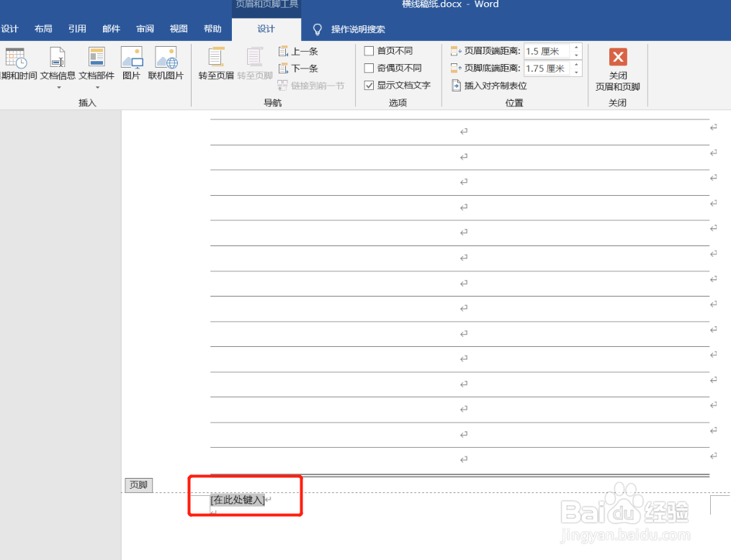Expand Document Info dropdown arrow
The width and height of the screenshot is (731, 560).
point(59,88)
